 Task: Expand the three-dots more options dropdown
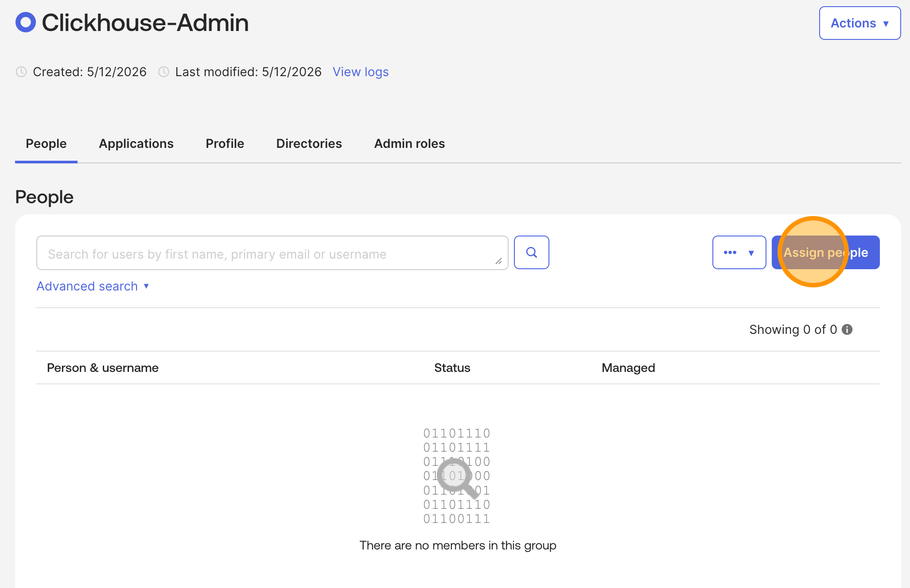pos(739,252)
